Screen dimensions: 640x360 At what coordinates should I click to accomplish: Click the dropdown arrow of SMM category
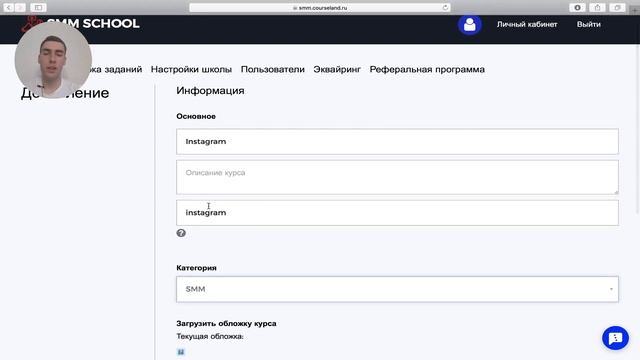pos(611,289)
